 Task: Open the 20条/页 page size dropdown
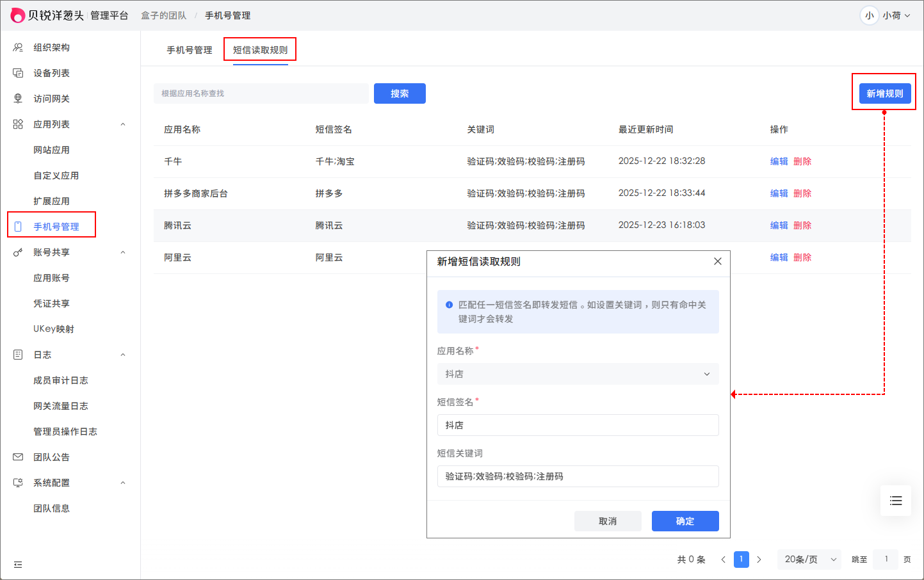809,560
